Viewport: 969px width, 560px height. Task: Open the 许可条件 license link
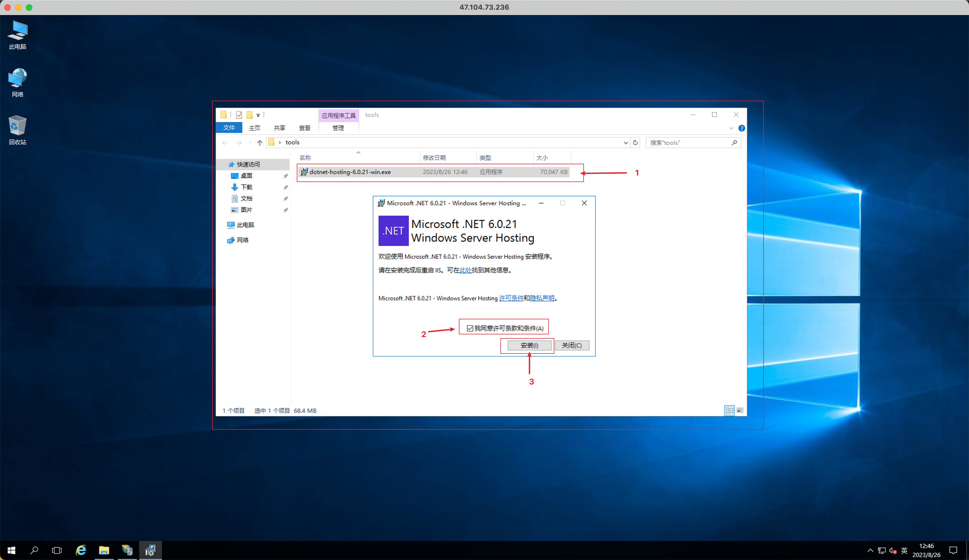tap(512, 298)
